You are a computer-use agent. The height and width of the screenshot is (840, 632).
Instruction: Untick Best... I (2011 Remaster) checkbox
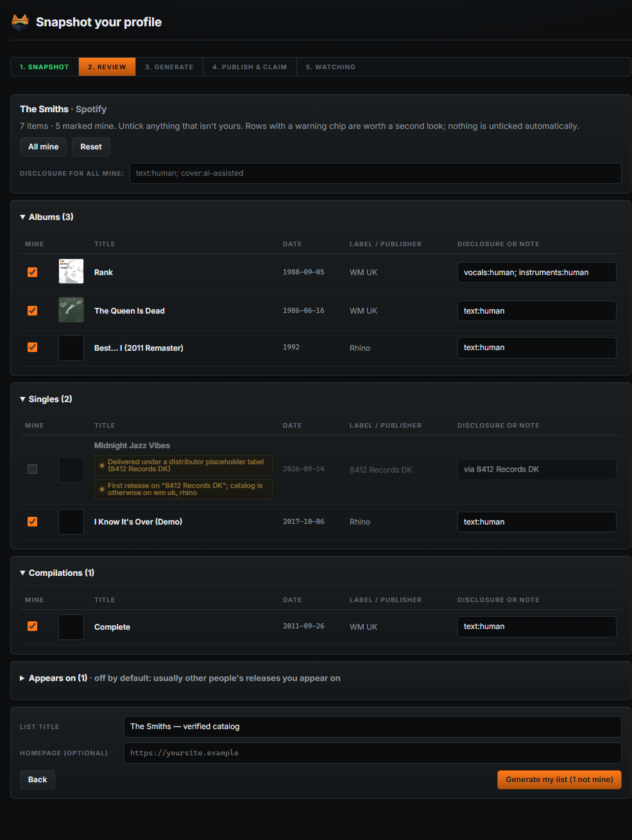pos(32,347)
